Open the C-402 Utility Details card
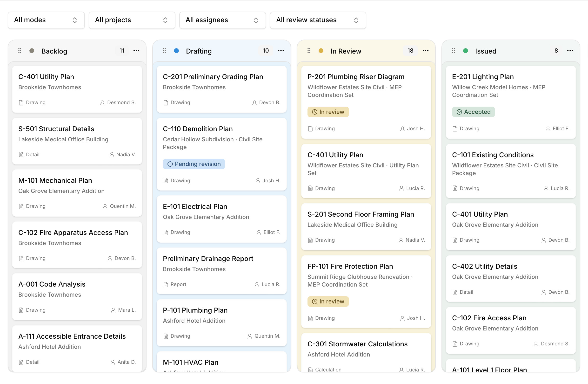 click(511, 279)
